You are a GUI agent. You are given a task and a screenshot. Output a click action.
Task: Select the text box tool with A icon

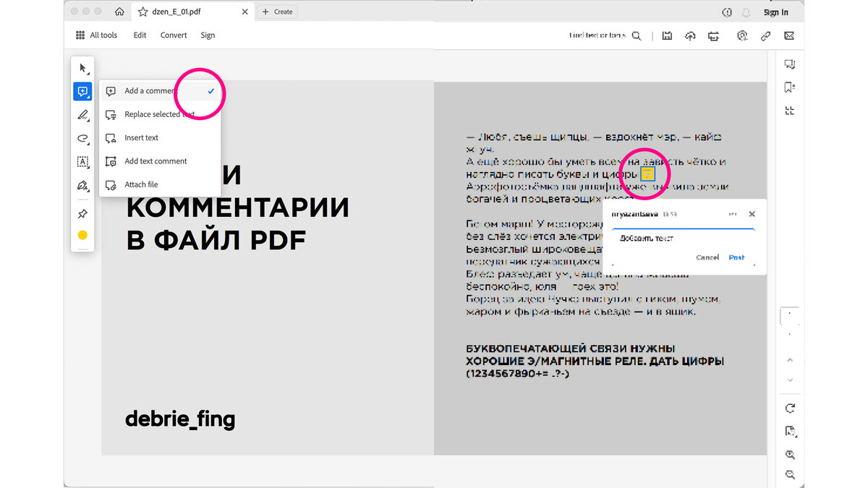[x=82, y=161]
